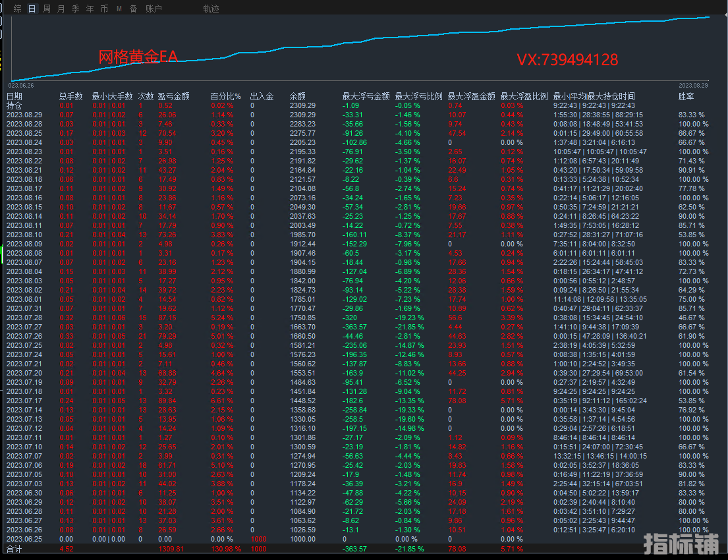Click floating profit 78.08 in 2023.07.17 row
The image size is (728, 560).
coord(457,401)
